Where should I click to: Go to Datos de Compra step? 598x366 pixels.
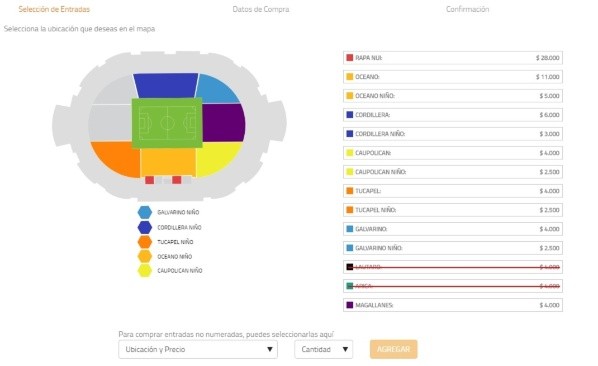click(261, 9)
